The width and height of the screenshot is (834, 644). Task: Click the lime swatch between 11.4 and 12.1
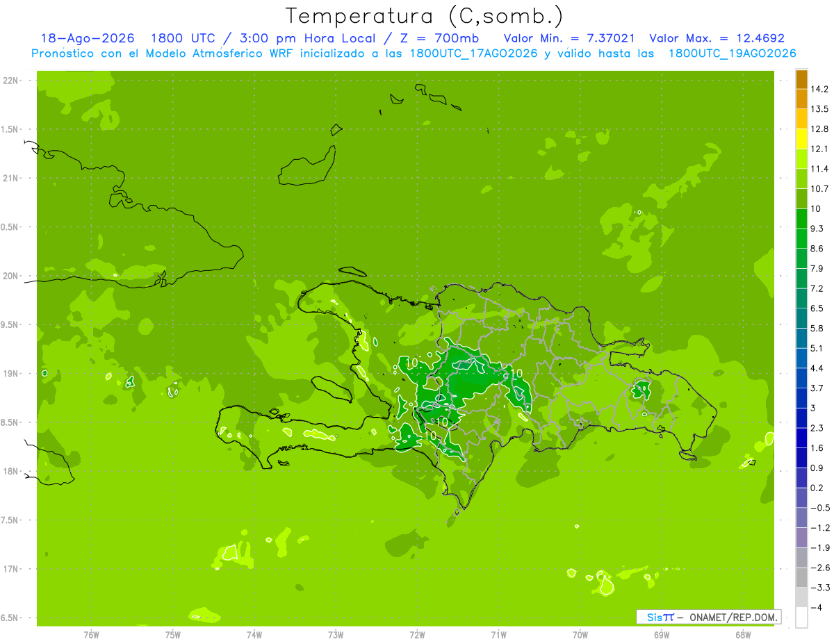[801, 158]
